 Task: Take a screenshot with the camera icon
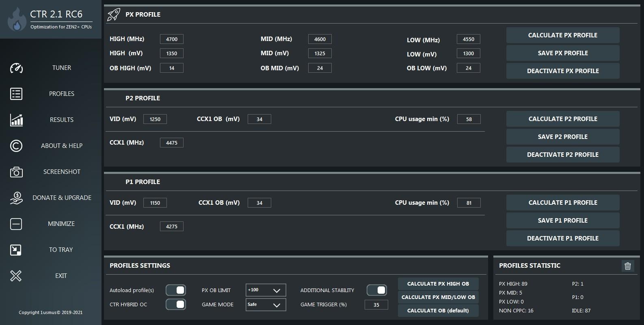click(16, 172)
